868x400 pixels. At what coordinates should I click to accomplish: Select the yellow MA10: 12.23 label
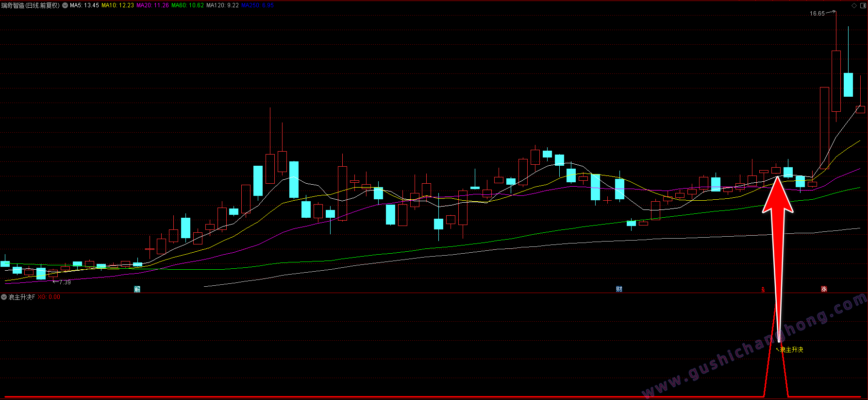tap(117, 5)
